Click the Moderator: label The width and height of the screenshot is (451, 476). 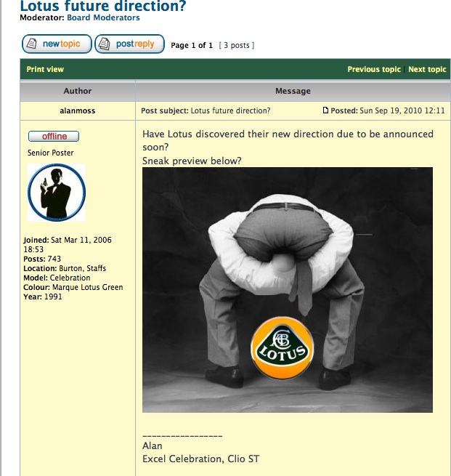coord(42,17)
